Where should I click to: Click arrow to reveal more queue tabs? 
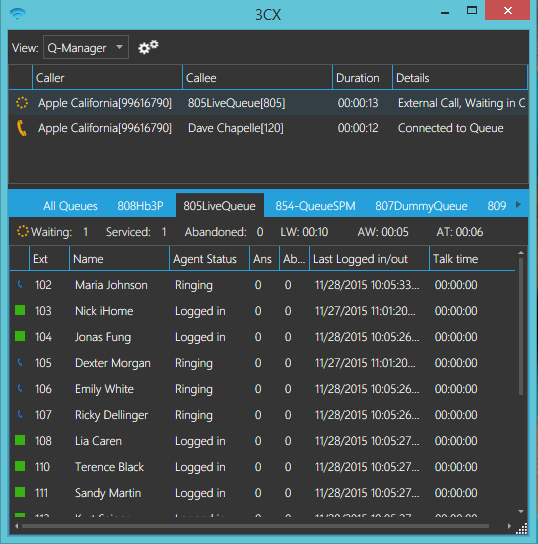pos(519,205)
